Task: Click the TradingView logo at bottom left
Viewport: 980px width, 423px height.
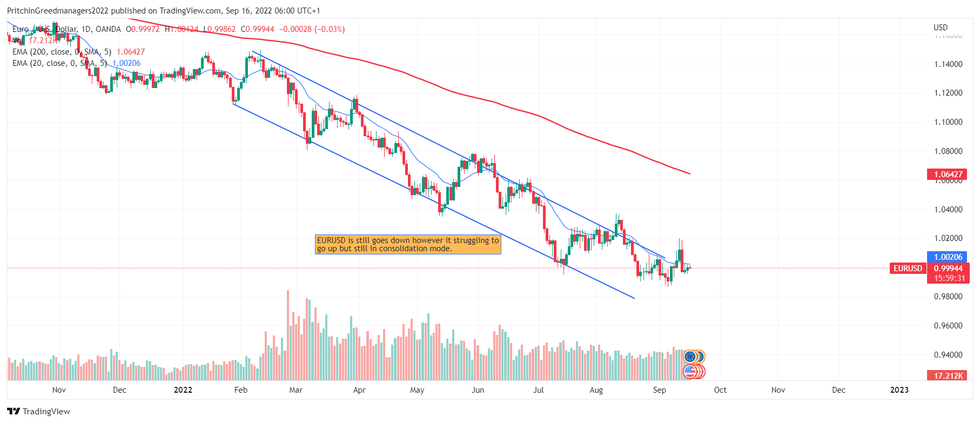Action: 39,412
